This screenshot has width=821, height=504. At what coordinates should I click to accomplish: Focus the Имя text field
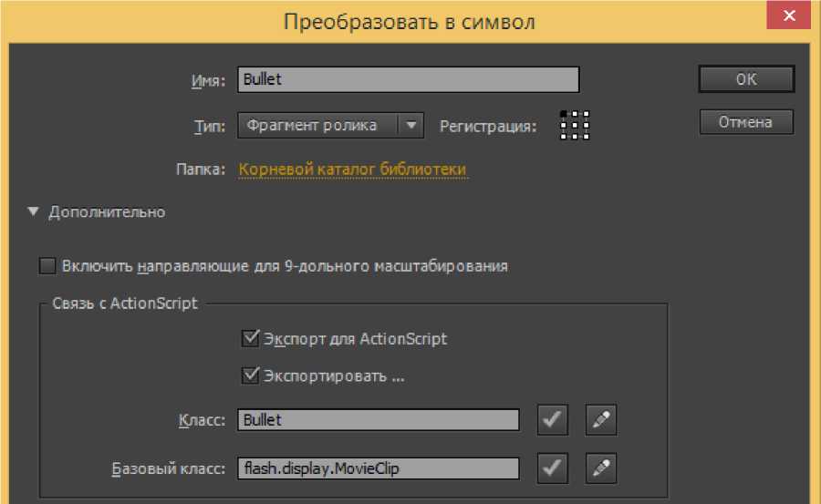click(408, 79)
